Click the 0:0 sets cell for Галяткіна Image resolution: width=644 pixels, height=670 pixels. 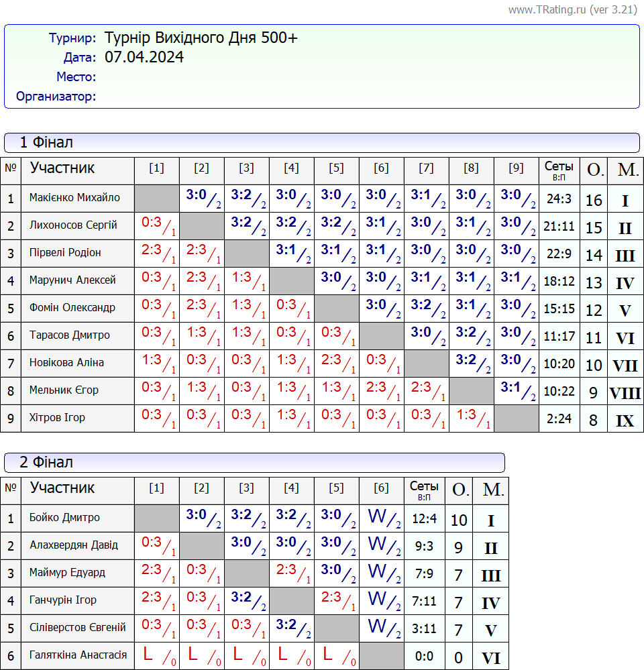pyautogui.click(x=424, y=657)
